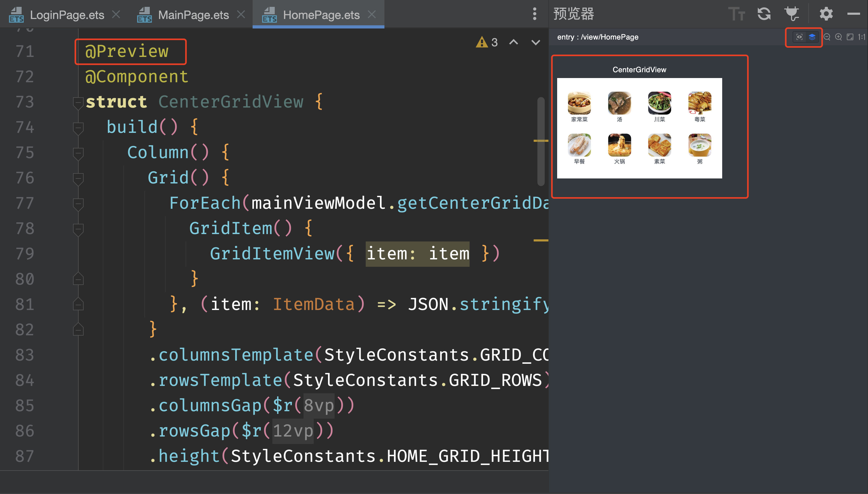Collapse the struct CenterGridView fold marker

tap(78, 102)
